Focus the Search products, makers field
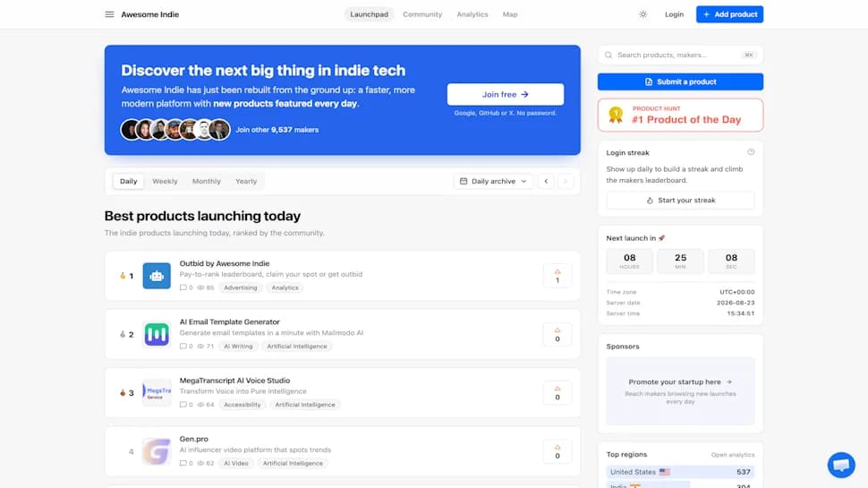Image resolution: width=868 pixels, height=488 pixels. [x=680, y=55]
